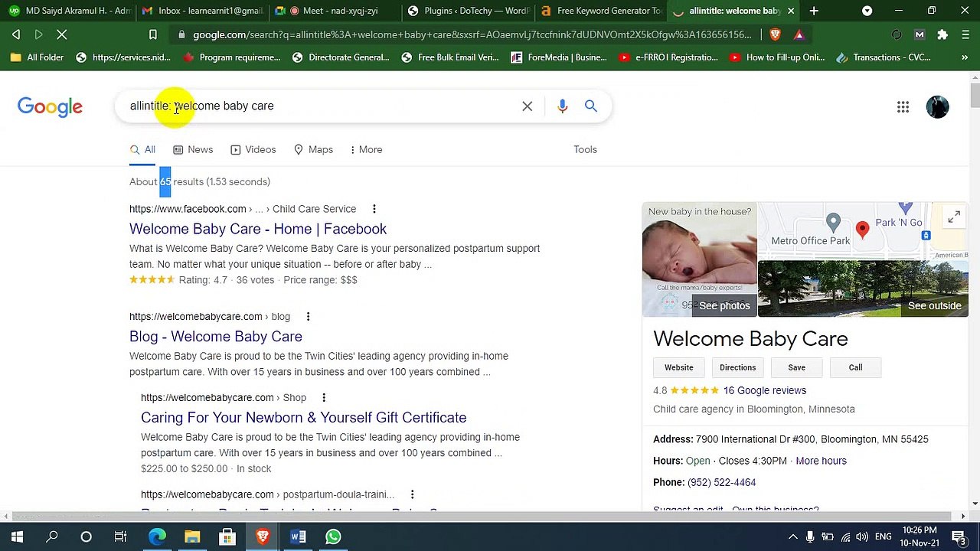The image size is (980, 551).
Task: Expand the More search categories menu
Action: tap(365, 149)
